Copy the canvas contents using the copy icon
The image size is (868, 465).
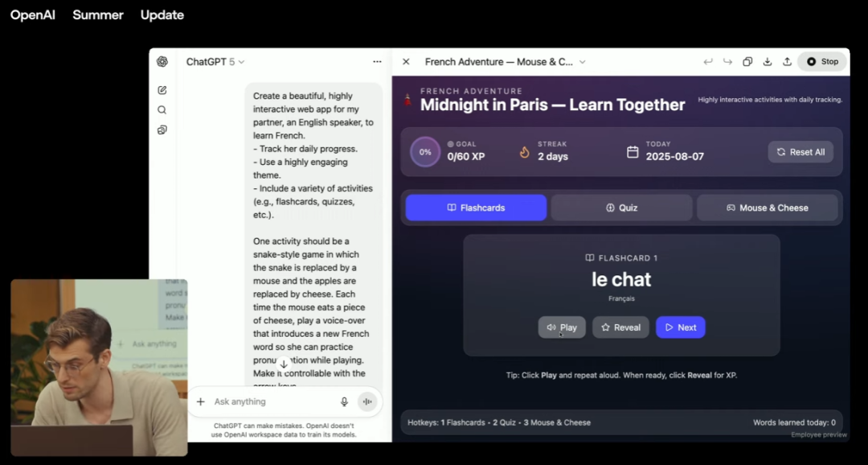(x=747, y=61)
